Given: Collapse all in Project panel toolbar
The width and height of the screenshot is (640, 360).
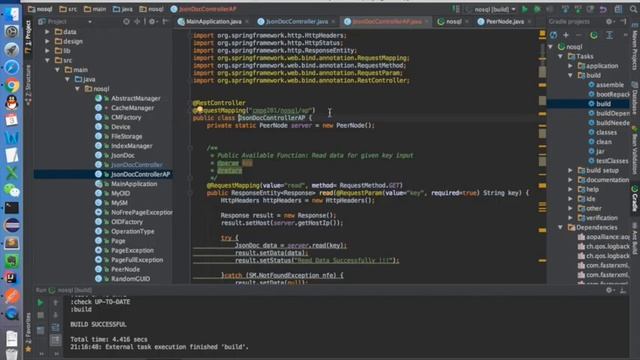Looking at the screenshot, I should click(x=137, y=22).
